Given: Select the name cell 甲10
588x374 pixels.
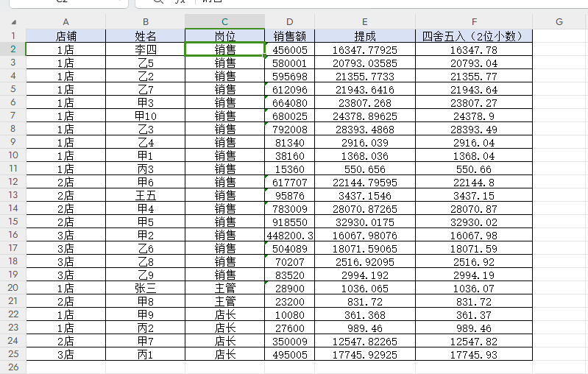Looking at the screenshot, I should [x=146, y=116].
